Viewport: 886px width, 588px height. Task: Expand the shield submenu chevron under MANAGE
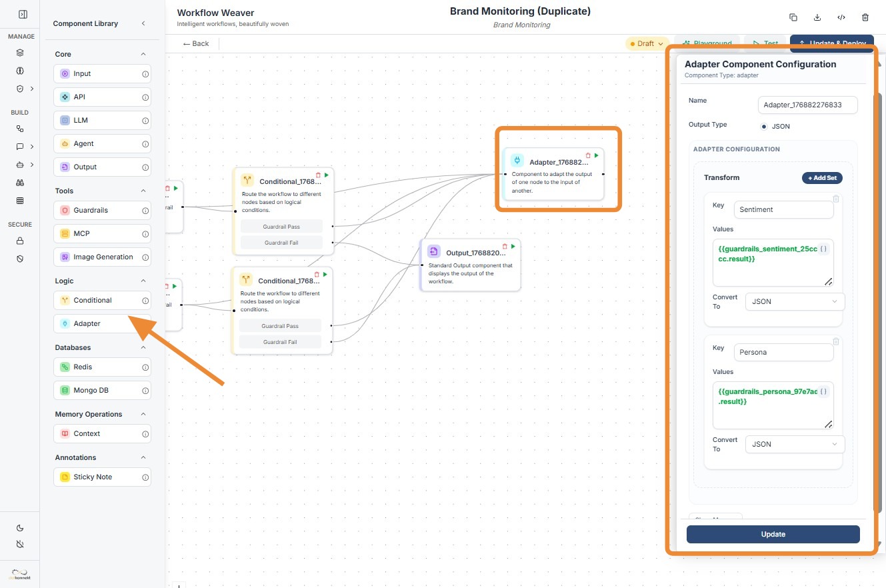coord(32,88)
